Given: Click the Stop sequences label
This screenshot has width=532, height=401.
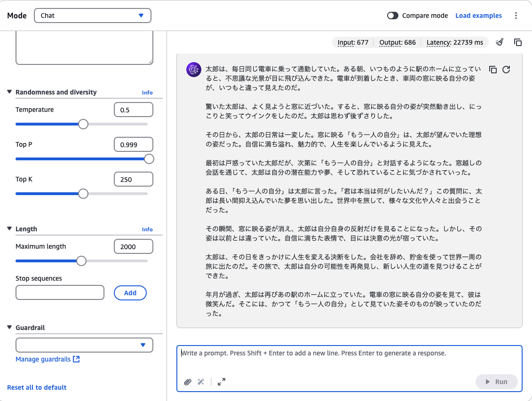Looking at the screenshot, I should [x=39, y=278].
